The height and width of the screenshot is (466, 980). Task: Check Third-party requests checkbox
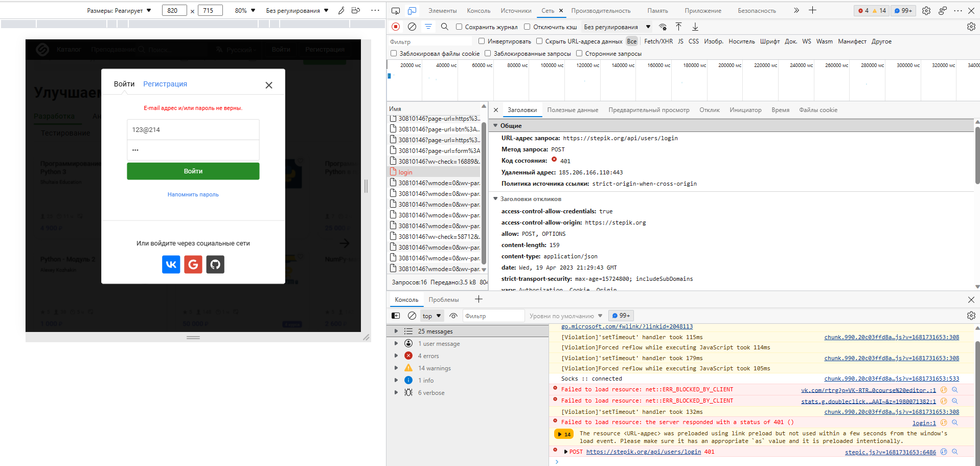click(579, 53)
